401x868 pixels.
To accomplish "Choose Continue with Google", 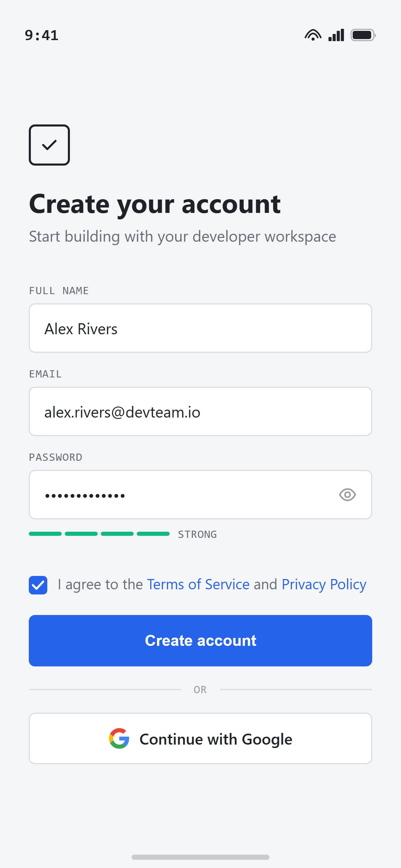I will [200, 738].
